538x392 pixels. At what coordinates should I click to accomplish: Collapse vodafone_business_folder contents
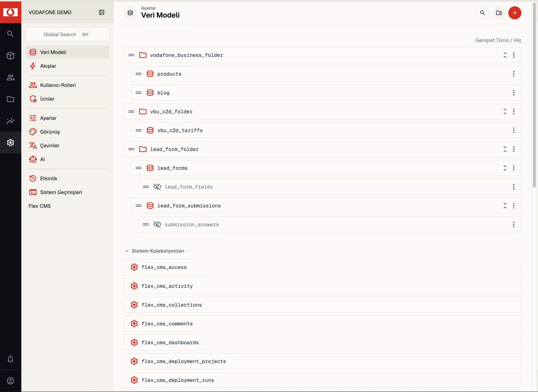[505, 55]
